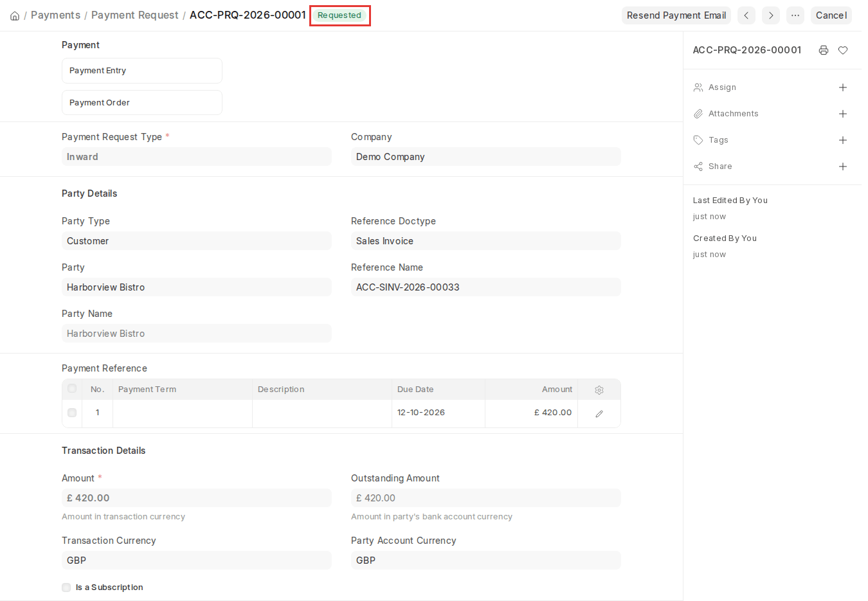
Task: Toggle the Is a Subscription checkbox
Action: pos(66,588)
